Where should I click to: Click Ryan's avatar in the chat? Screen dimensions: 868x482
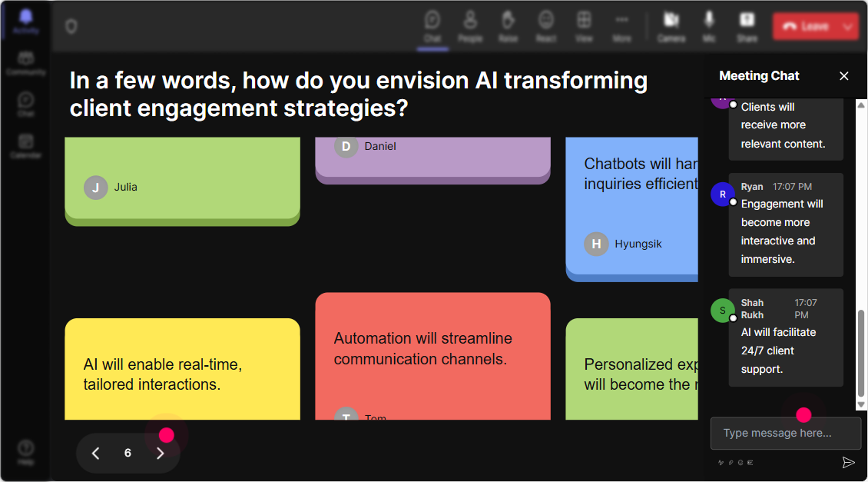tap(722, 194)
